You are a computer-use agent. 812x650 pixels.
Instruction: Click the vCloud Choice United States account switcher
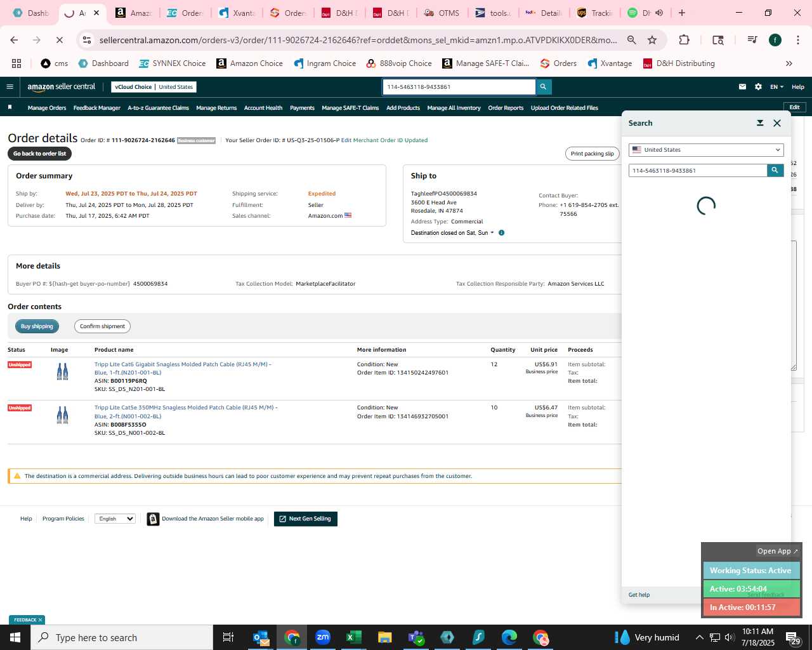[x=154, y=87]
